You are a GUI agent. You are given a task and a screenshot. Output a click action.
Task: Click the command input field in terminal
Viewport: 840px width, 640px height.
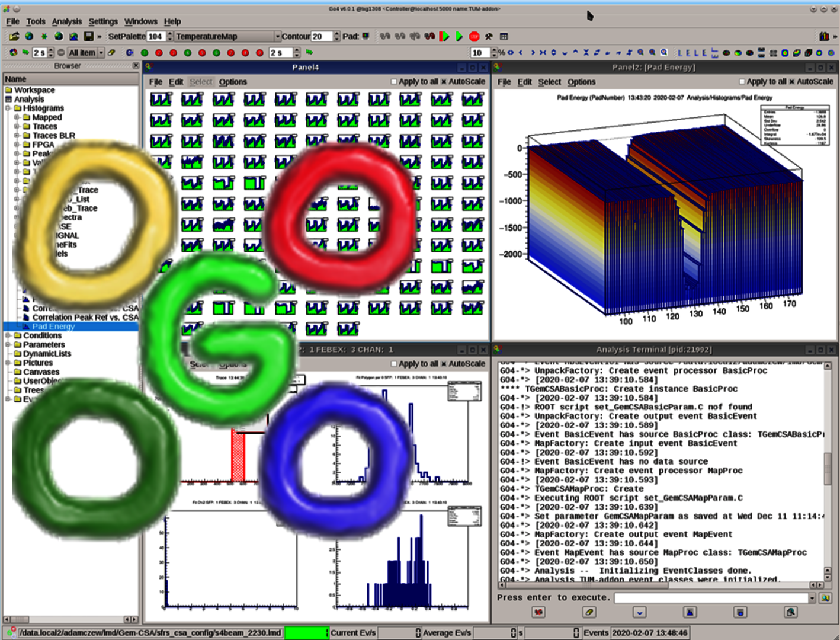click(x=711, y=598)
